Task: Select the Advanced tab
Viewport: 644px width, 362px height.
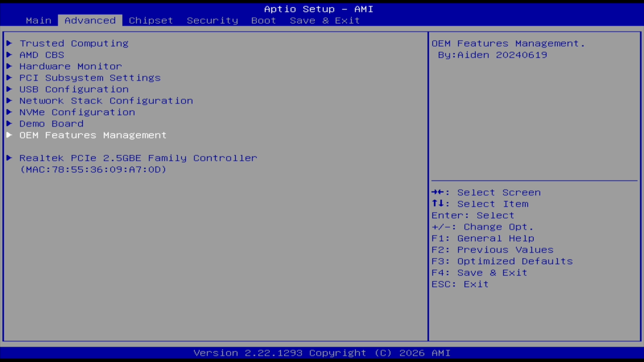Action: tap(90, 20)
